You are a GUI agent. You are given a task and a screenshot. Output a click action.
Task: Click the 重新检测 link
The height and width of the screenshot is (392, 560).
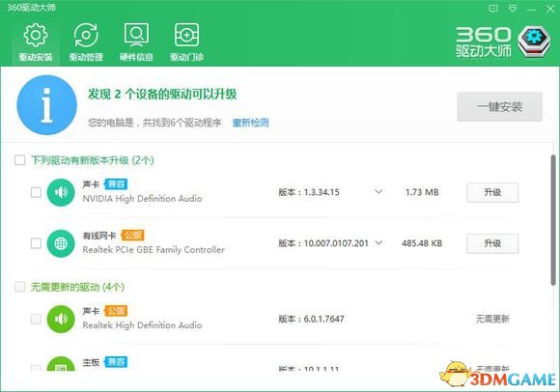pos(251,123)
